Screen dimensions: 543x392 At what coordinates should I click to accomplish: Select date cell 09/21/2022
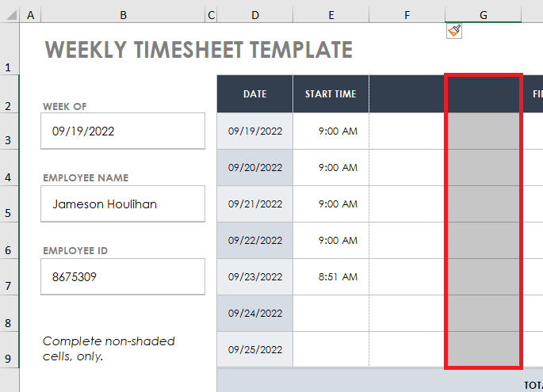coord(255,204)
